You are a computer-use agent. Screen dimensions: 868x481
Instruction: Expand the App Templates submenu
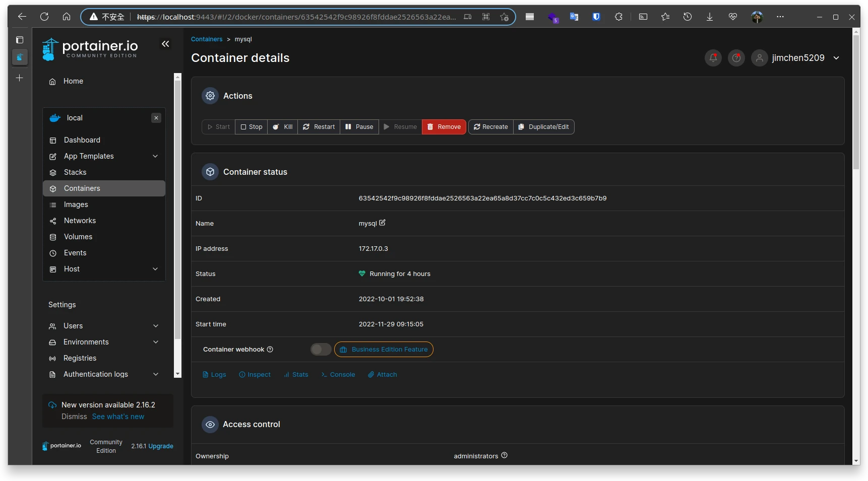[155, 156]
